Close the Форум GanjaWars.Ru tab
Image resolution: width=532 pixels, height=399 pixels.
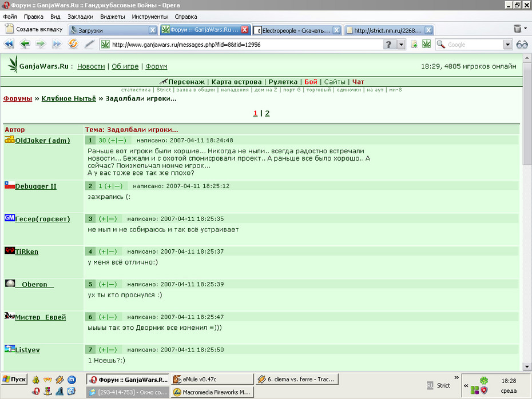[x=244, y=30]
